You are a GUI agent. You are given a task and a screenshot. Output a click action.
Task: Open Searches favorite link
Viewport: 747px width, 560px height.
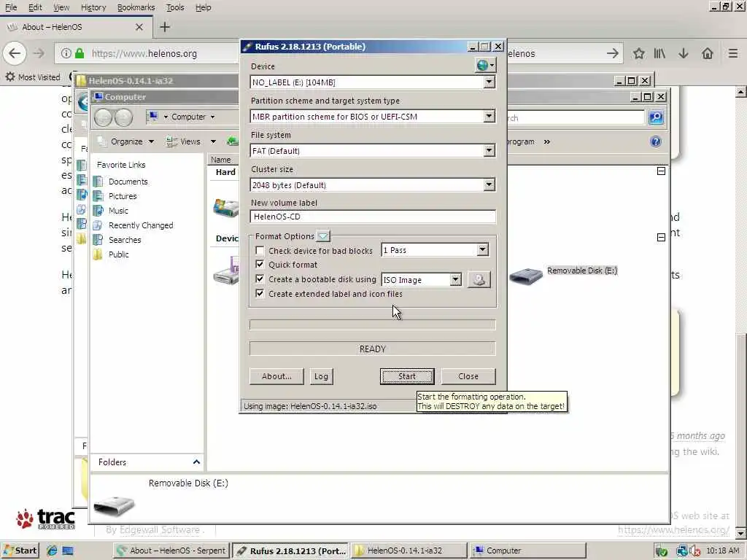(125, 239)
